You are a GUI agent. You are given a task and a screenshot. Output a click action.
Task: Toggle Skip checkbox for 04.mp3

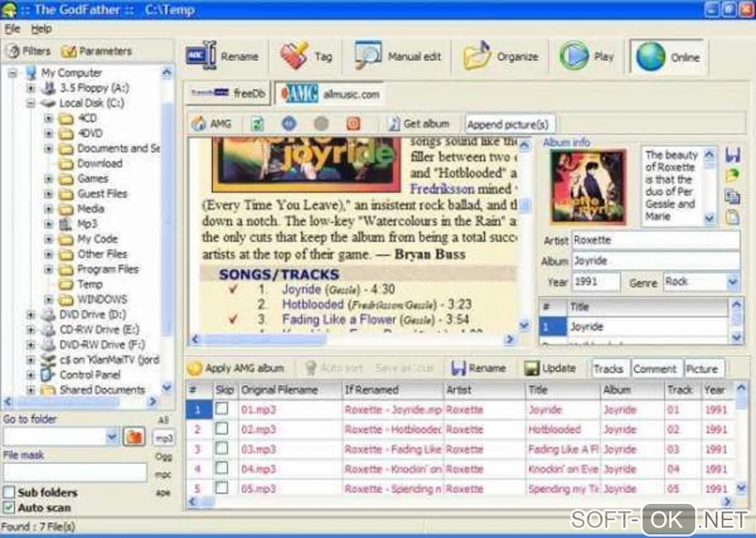(222, 468)
